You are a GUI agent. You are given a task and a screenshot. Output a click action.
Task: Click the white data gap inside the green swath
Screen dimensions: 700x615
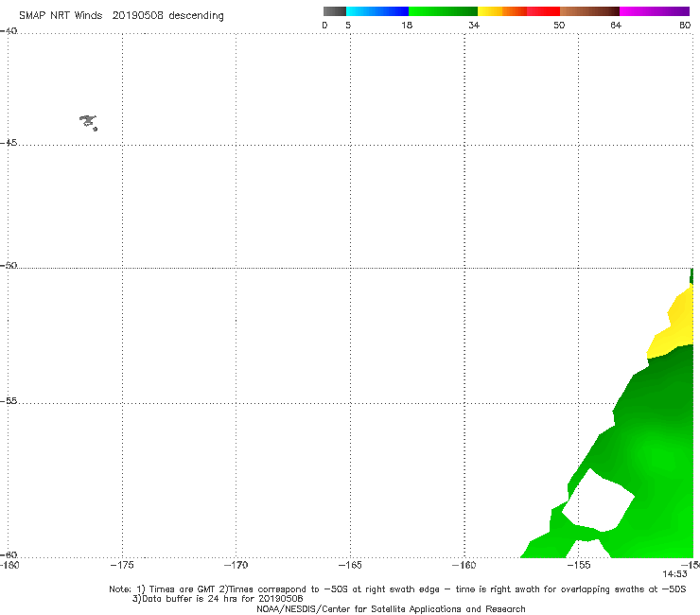tap(598, 501)
